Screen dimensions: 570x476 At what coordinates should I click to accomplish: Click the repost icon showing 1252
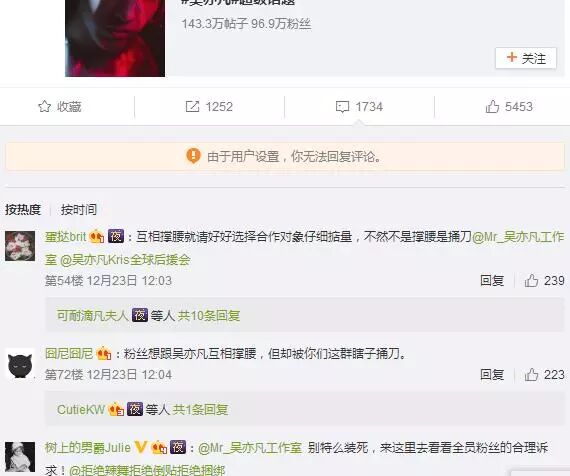click(x=192, y=107)
